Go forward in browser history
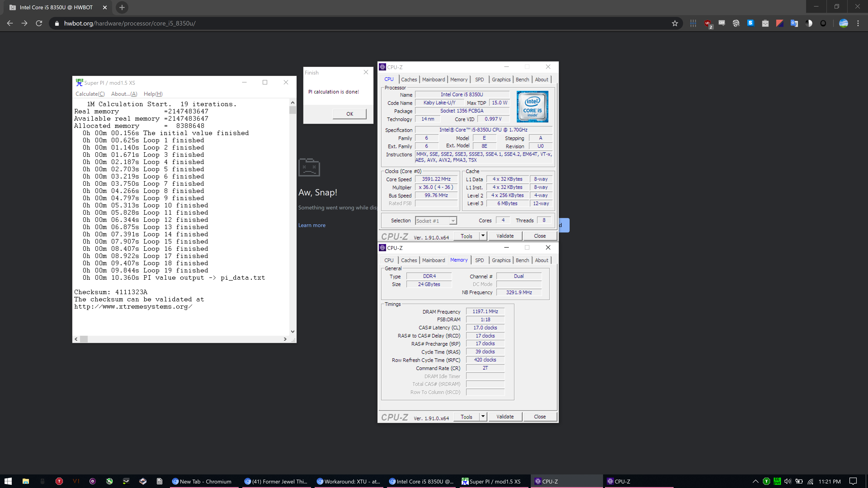Viewport: 868px width, 488px height. click(x=24, y=23)
